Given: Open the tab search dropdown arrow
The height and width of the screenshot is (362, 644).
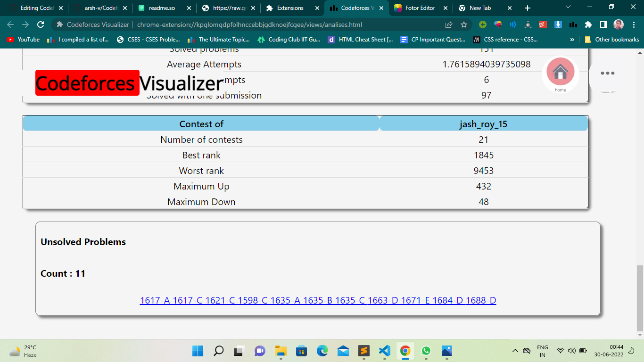Looking at the screenshot, I should coord(567,8).
